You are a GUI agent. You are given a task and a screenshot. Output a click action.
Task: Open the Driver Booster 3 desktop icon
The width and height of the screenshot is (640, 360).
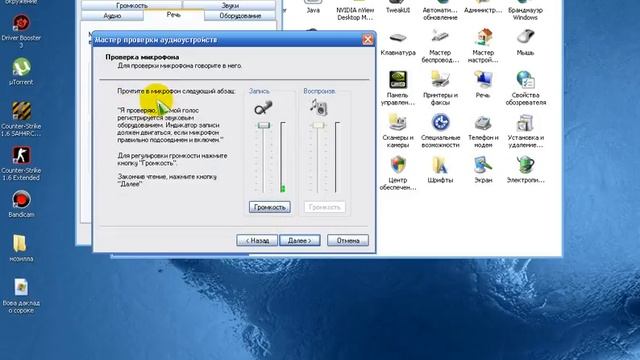21,24
